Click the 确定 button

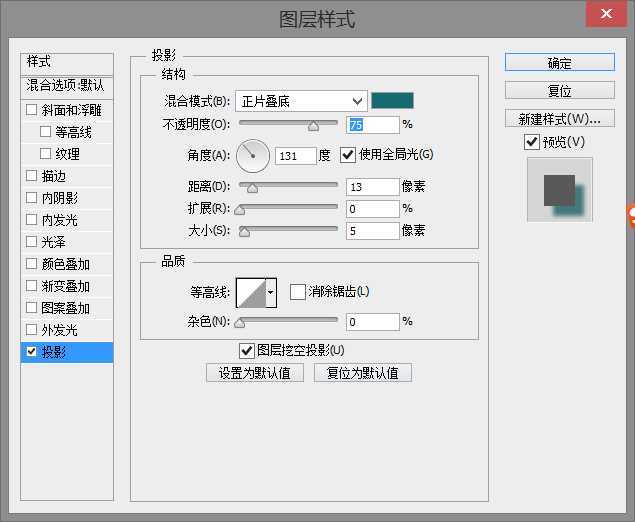point(559,62)
